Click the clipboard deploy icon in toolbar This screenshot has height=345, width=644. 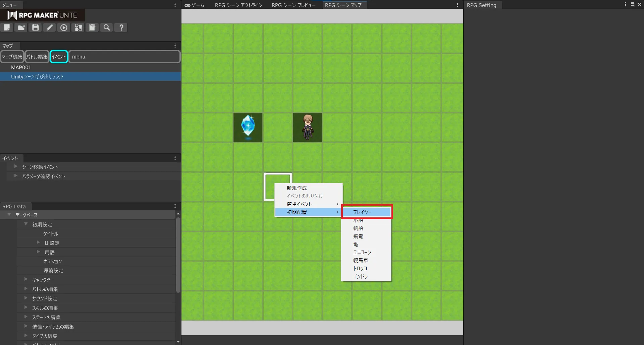pos(92,27)
